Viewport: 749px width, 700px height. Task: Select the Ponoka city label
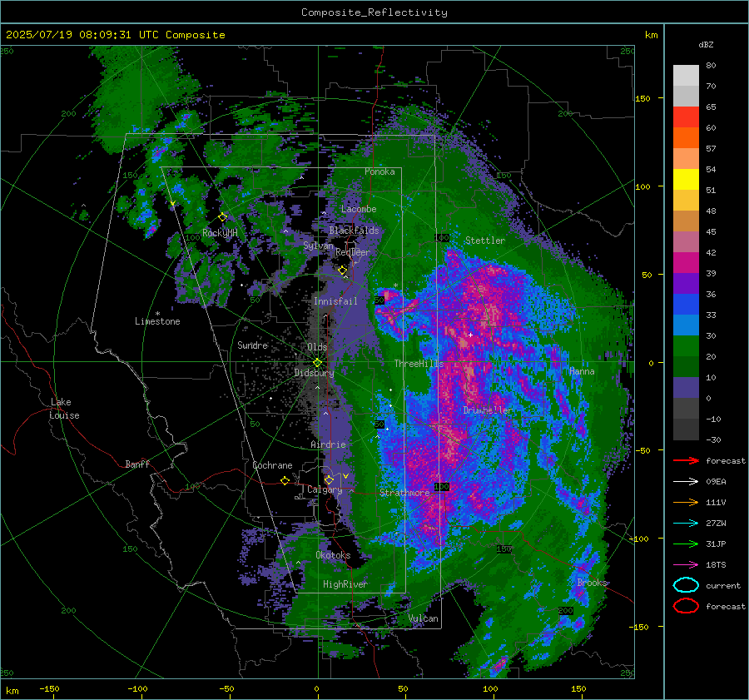(x=379, y=171)
